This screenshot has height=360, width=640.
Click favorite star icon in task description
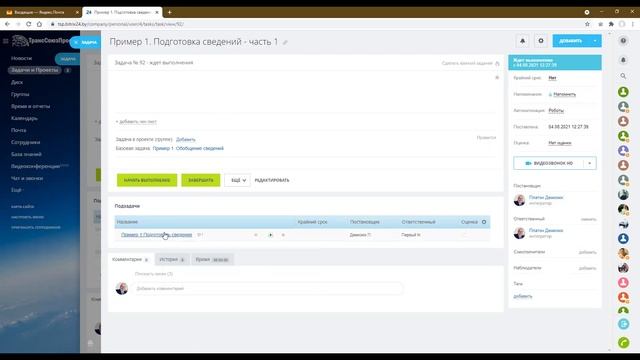pyautogui.click(x=497, y=77)
